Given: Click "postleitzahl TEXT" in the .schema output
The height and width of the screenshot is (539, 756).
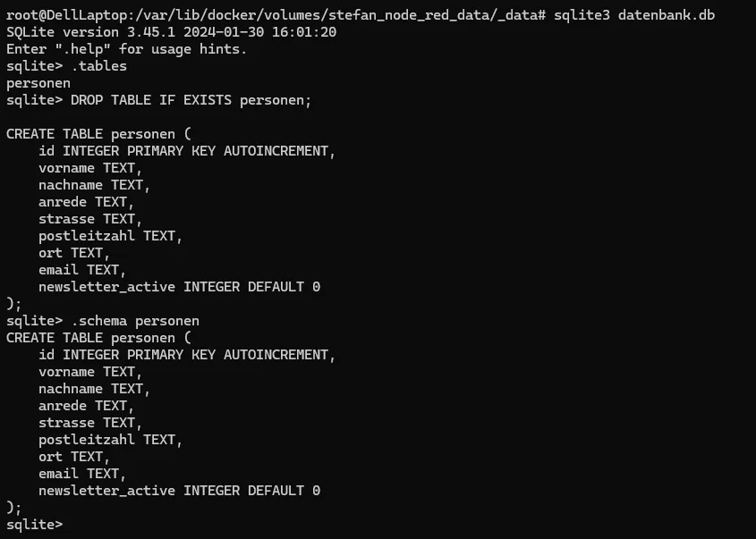Looking at the screenshot, I should point(110,440).
